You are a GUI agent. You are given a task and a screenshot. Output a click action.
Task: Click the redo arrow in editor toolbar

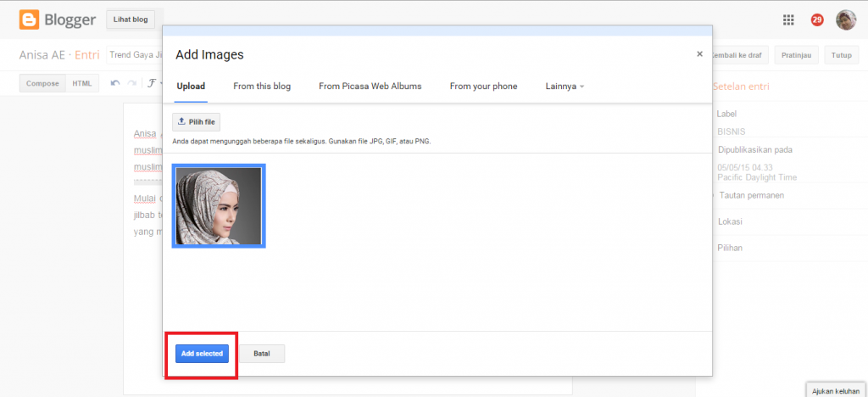coord(131,83)
